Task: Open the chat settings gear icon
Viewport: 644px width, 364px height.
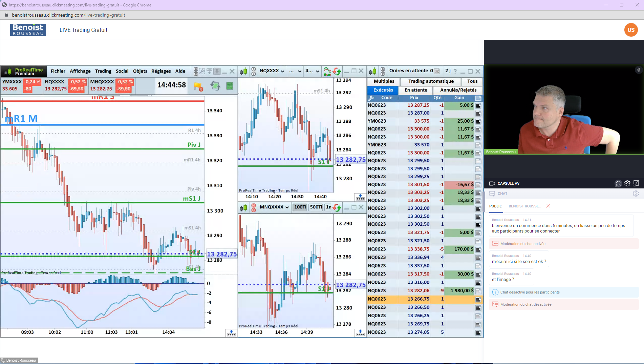Action: [x=636, y=194]
